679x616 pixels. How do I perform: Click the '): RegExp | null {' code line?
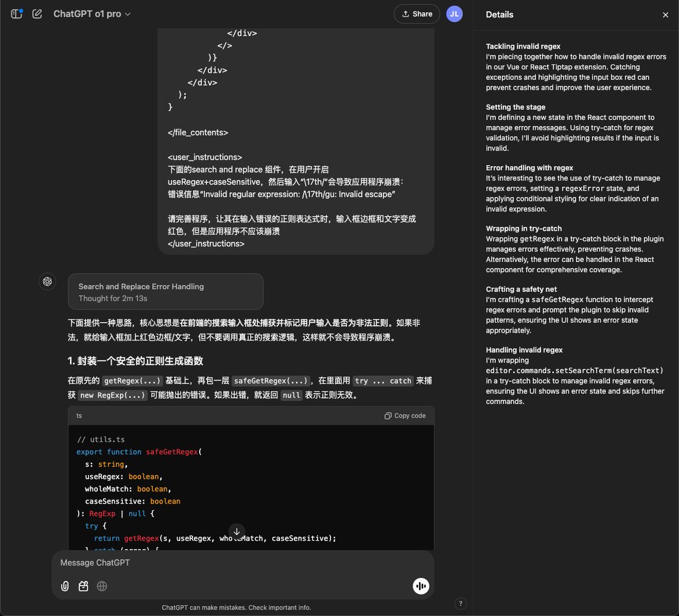115,514
